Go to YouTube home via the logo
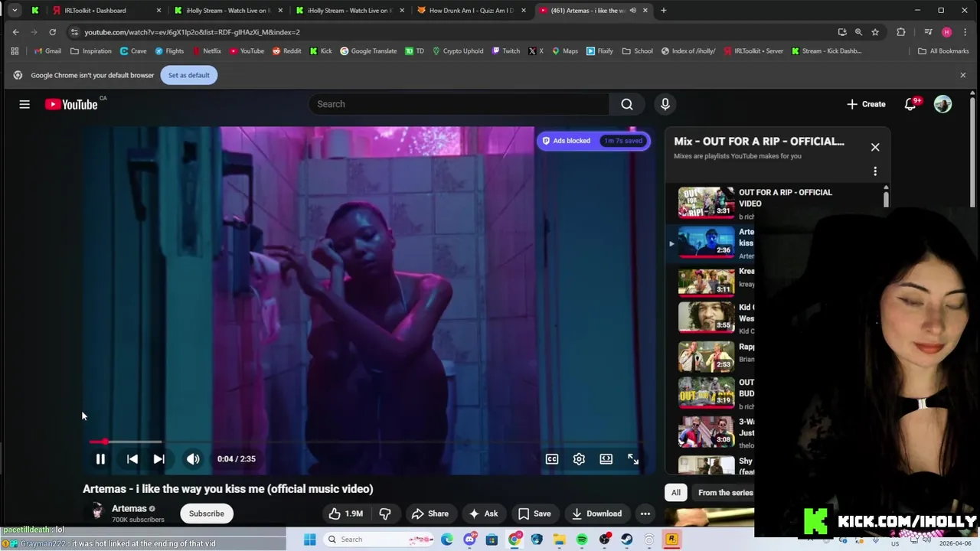Viewport: 980px width, 551px height. (71, 104)
